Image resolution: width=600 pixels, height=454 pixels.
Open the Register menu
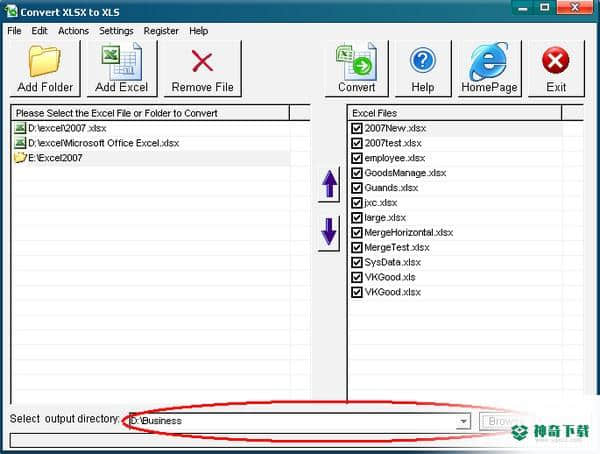pos(161,31)
